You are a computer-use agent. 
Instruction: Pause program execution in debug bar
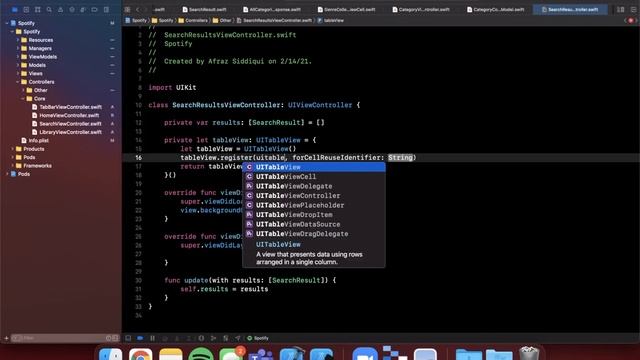(152, 338)
